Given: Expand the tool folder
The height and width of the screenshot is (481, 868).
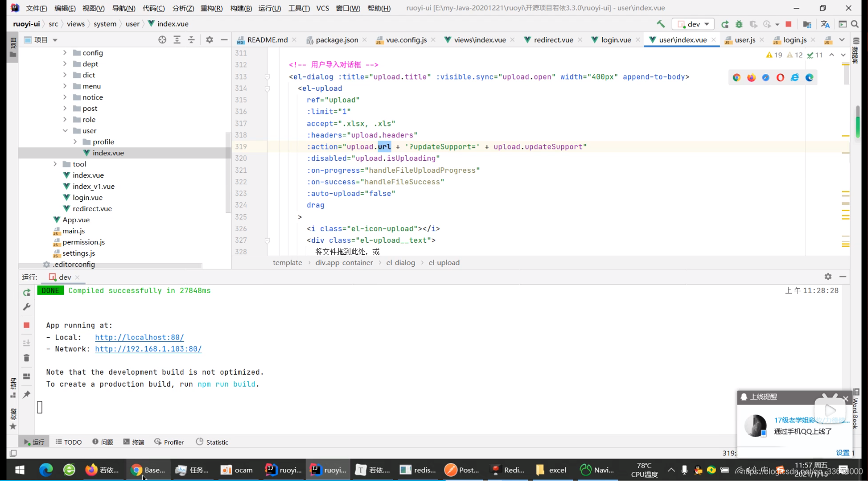Looking at the screenshot, I should click(x=55, y=164).
